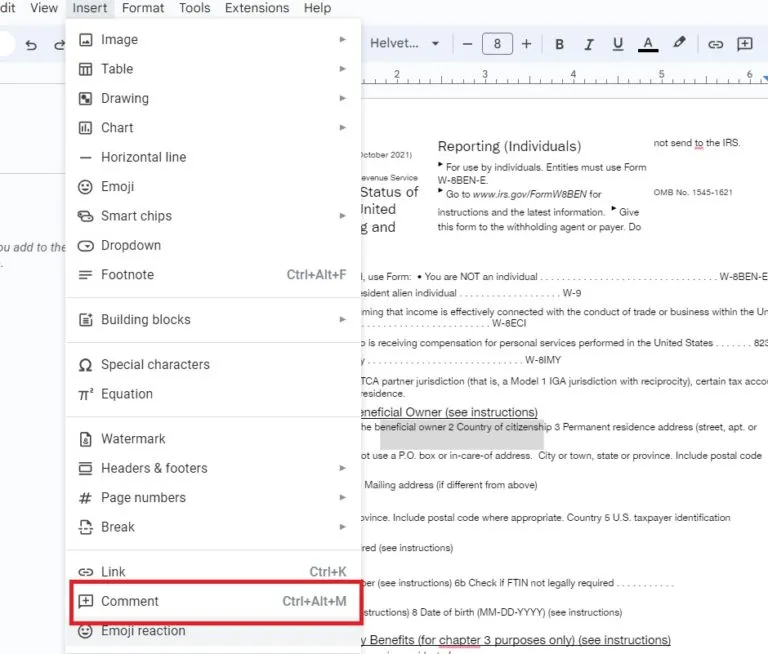The width and height of the screenshot is (768, 654).
Task: Toggle Italic formatting icon
Action: tap(589, 44)
